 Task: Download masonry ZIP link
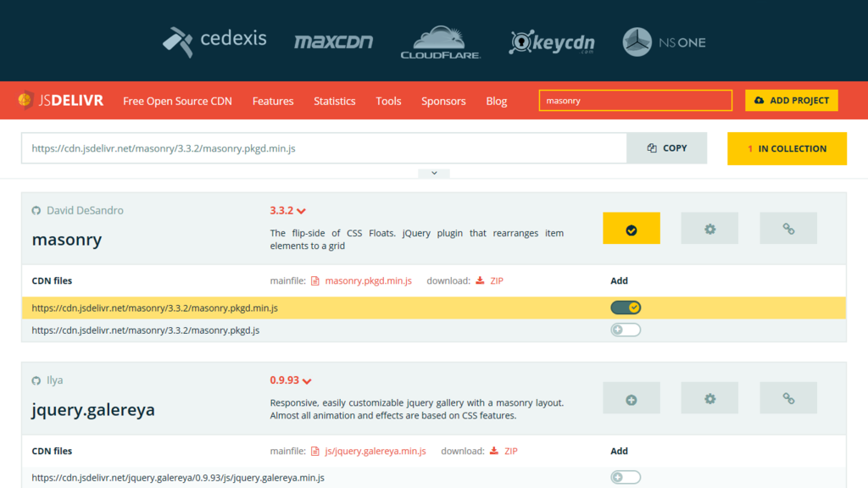[x=497, y=280]
